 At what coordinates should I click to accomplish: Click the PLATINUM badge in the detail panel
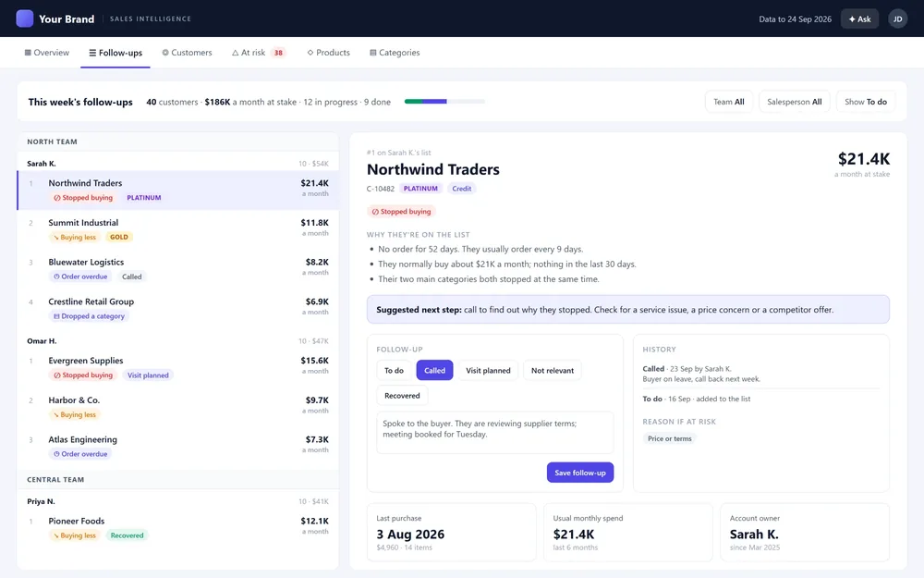[420, 189]
